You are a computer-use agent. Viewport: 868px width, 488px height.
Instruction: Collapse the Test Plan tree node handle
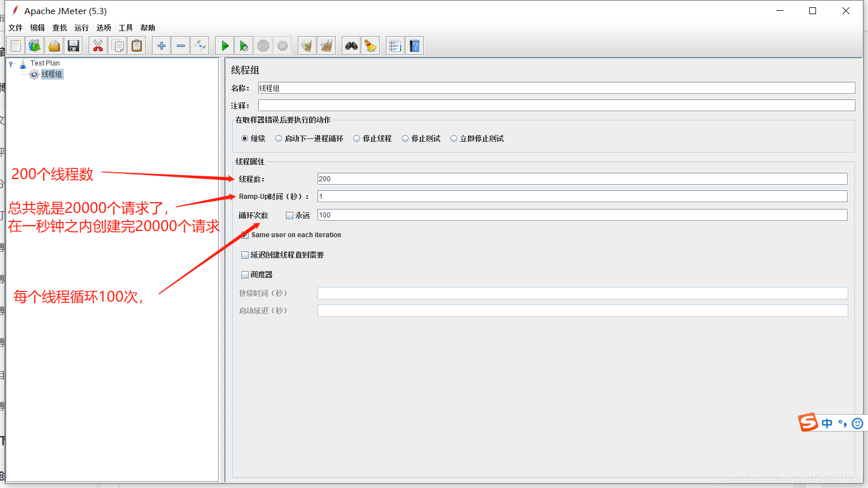(x=11, y=64)
